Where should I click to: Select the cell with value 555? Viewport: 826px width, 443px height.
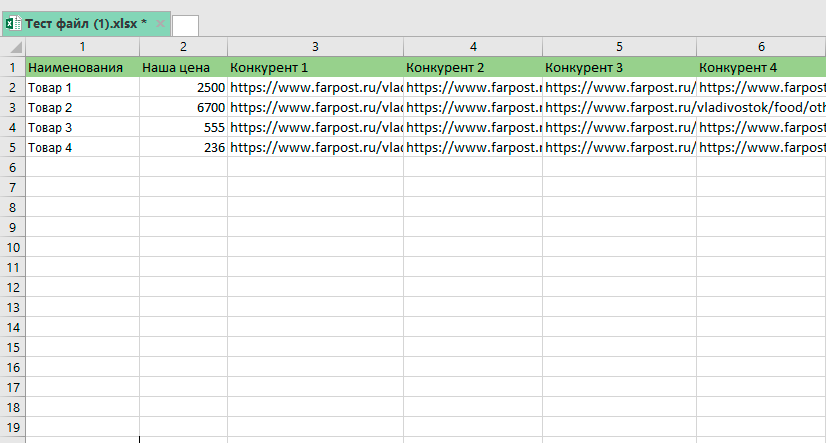183,127
